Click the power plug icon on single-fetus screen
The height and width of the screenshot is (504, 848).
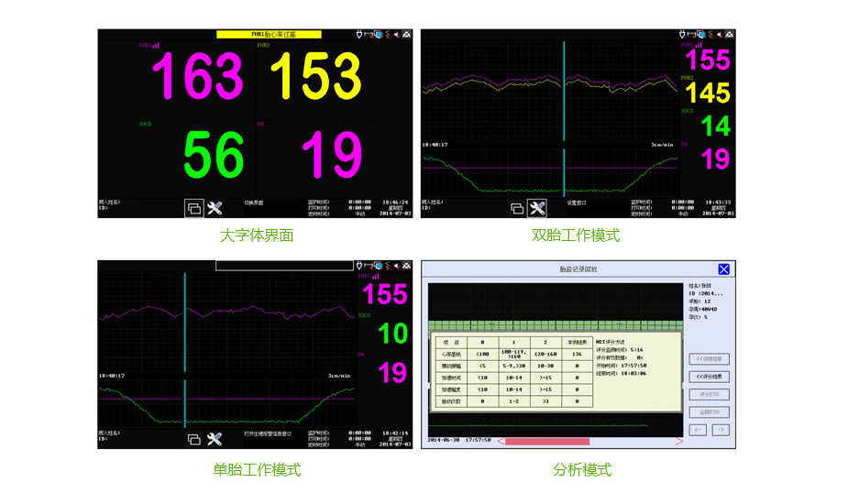(358, 266)
